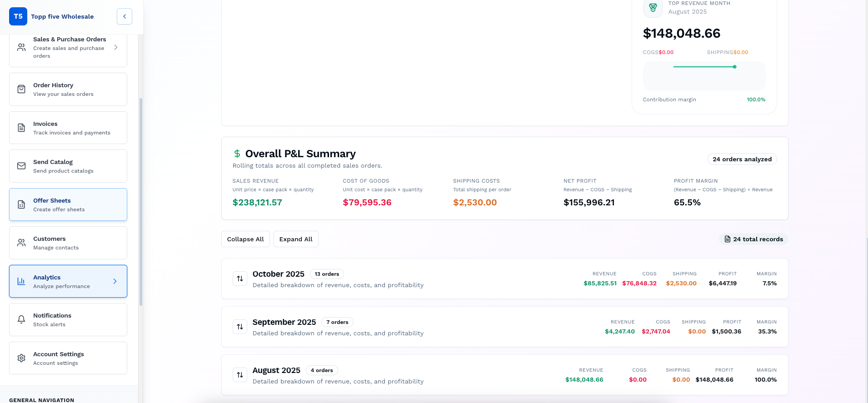Click the September 2025 heading
This screenshot has height=403, width=868.
pos(284,322)
